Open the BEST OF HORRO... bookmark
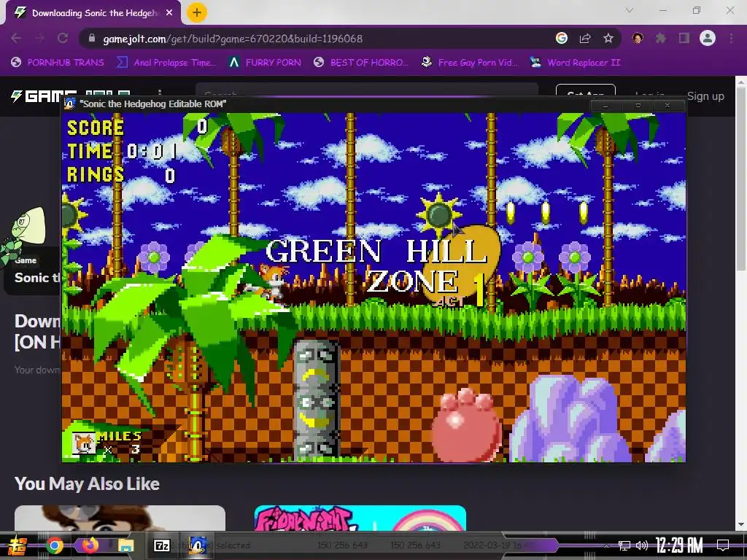Viewport: 747px width, 560px height. coord(361,63)
